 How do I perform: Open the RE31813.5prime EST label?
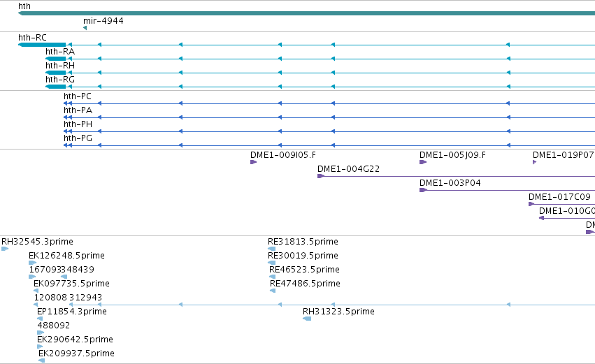pyautogui.click(x=303, y=242)
